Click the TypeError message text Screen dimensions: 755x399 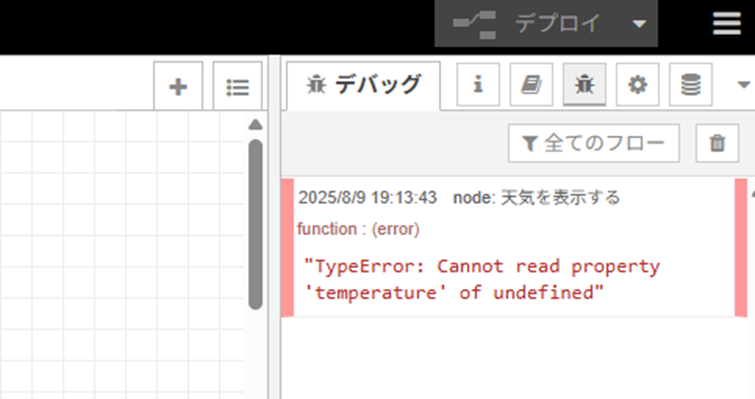point(482,279)
